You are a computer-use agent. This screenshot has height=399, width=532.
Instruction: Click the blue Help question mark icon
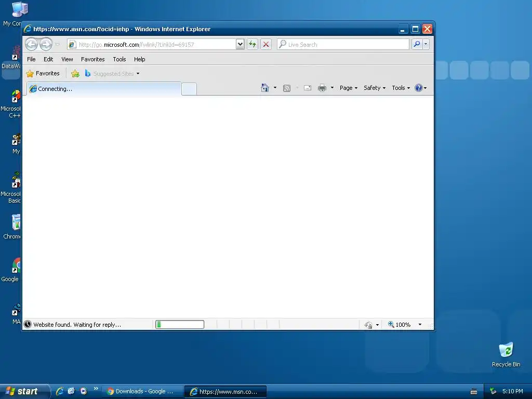(x=419, y=88)
